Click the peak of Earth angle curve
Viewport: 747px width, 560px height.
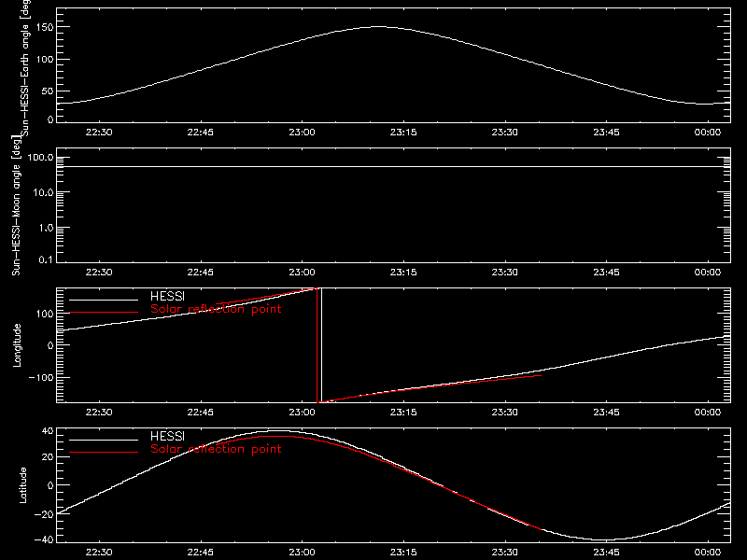(378, 27)
